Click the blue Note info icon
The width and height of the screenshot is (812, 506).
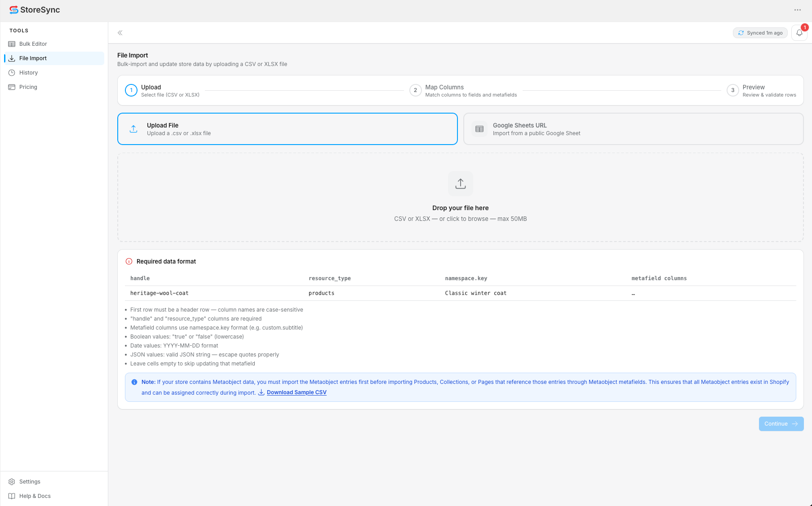point(134,382)
